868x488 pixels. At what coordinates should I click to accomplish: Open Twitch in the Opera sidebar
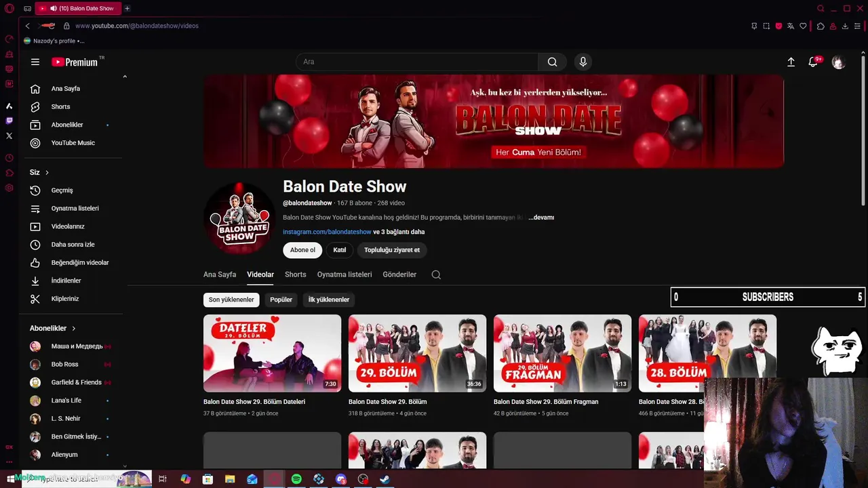(9, 121)
